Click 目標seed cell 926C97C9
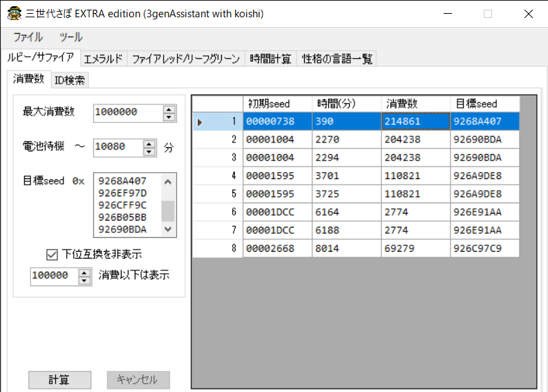This screenshot has height=392, width=548. [484, 249]
